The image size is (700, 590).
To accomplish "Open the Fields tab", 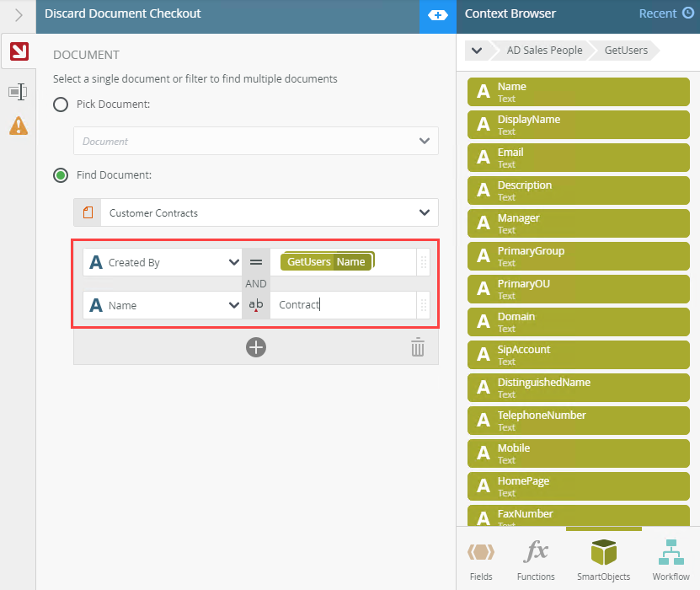I will click(x=481, y=560).
